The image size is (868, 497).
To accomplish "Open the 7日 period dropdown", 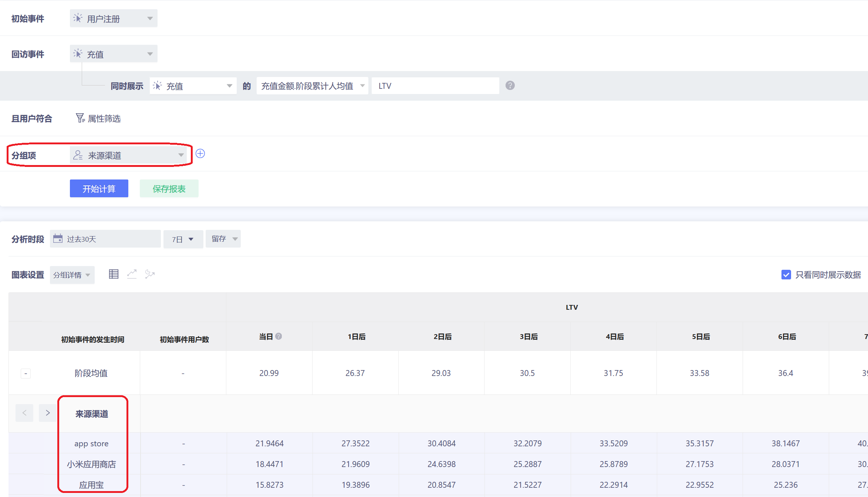I will click(183, 239).
